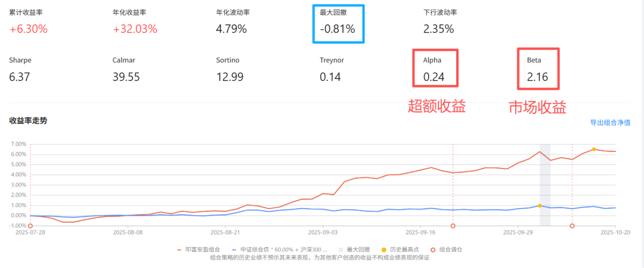Click rebalance circle marker at 2025-07-28

click(x=30, y=226)
